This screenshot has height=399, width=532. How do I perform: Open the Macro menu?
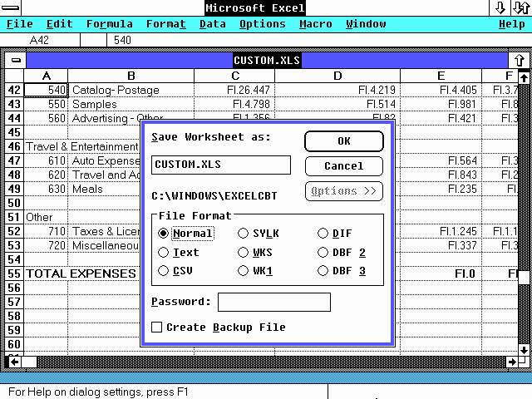[x=316, y=24]
